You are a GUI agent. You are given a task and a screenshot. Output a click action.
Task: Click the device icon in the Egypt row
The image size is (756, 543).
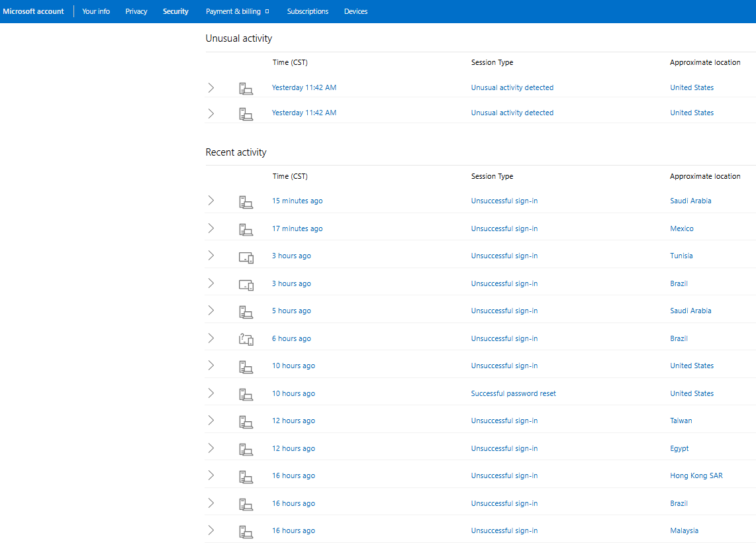pos(246,450)
